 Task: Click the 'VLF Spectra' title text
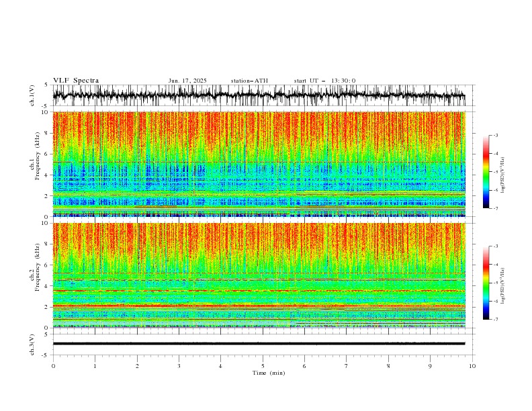tap(76, 81)
